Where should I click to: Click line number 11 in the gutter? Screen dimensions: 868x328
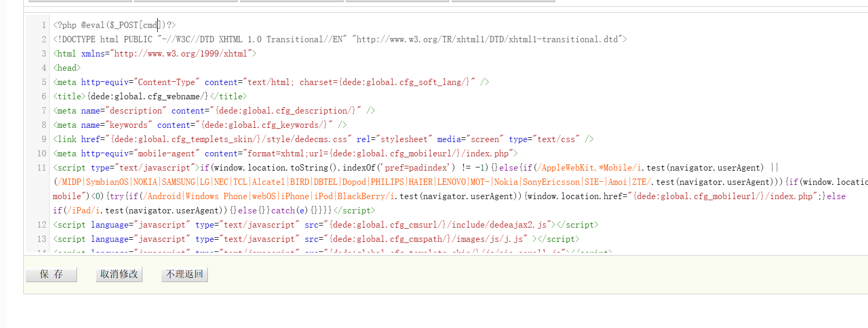pos(42,167)
